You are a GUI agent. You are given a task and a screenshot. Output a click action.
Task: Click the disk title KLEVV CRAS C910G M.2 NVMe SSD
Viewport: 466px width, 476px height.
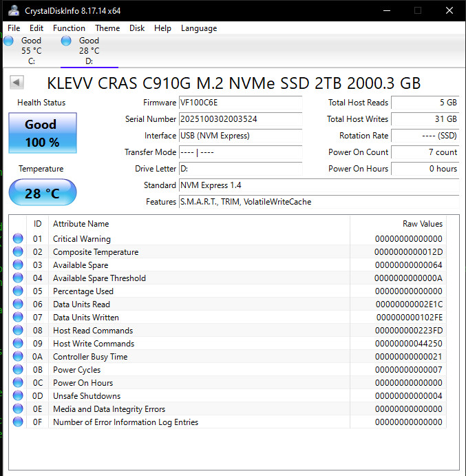tap(233, 83)
